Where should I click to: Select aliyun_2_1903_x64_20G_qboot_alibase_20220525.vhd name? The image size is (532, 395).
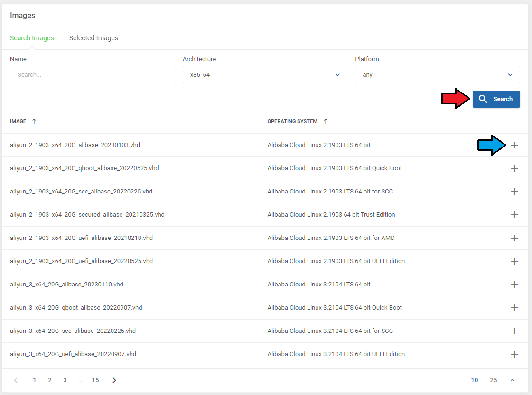pyautogui.click(x=84, y=168)
